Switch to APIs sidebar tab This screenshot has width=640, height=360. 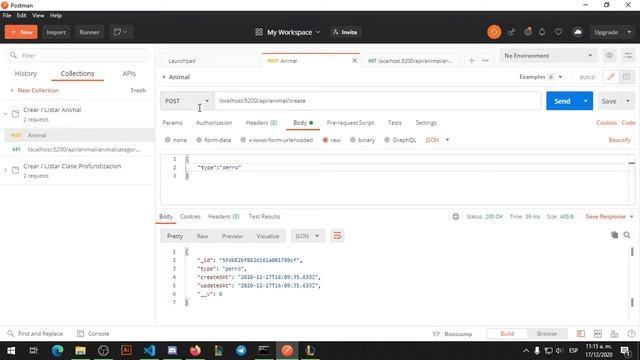[129, 73]
